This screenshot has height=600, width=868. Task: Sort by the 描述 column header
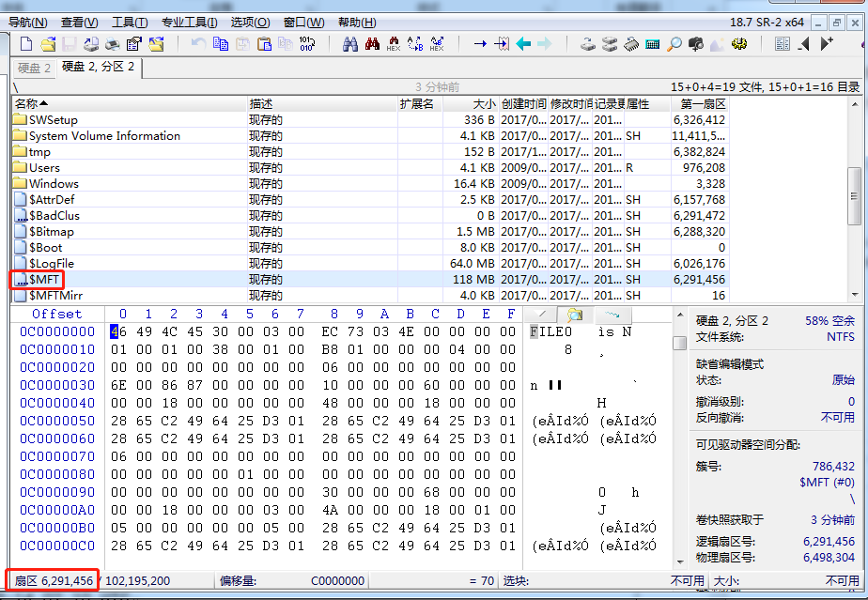[322, 103]
